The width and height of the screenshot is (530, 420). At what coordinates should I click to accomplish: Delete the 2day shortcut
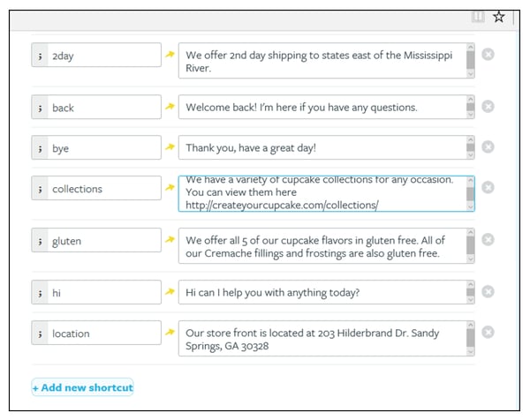coord(488,55)
